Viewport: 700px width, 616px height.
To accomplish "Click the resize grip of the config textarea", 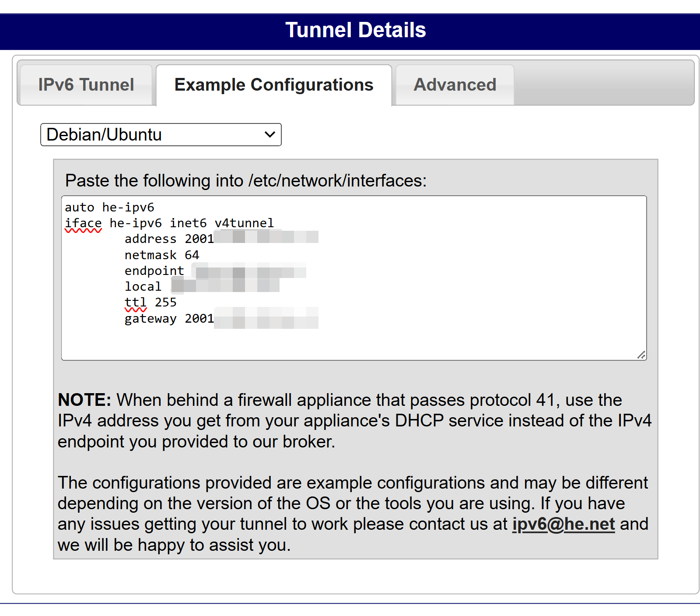I will point(641,355).
